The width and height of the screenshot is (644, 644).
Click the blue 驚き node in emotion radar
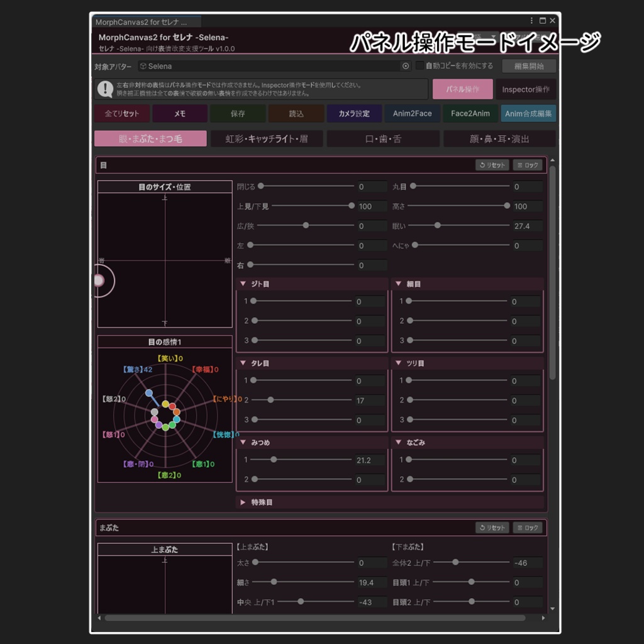point(149,393)
